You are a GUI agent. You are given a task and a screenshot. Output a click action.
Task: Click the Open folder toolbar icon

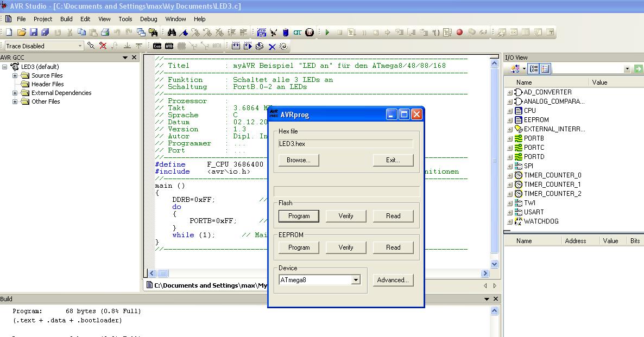21,32
